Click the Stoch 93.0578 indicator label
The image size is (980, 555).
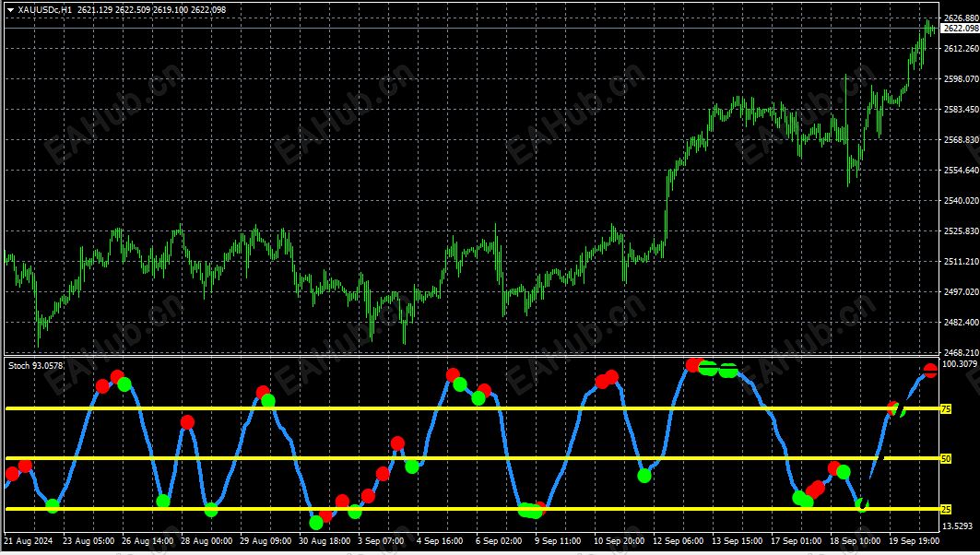(x=36, y=366)
